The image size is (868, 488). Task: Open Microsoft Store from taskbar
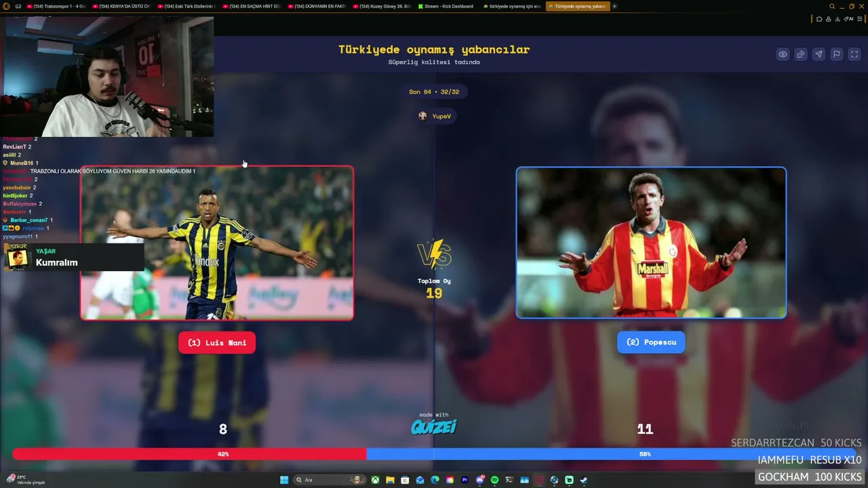405,480
